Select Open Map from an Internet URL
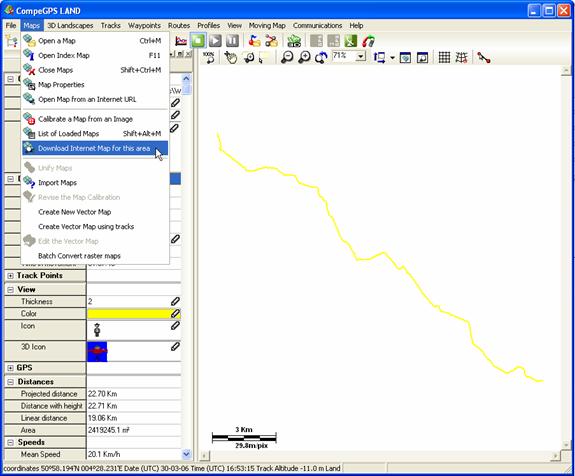 coord(95,99)
